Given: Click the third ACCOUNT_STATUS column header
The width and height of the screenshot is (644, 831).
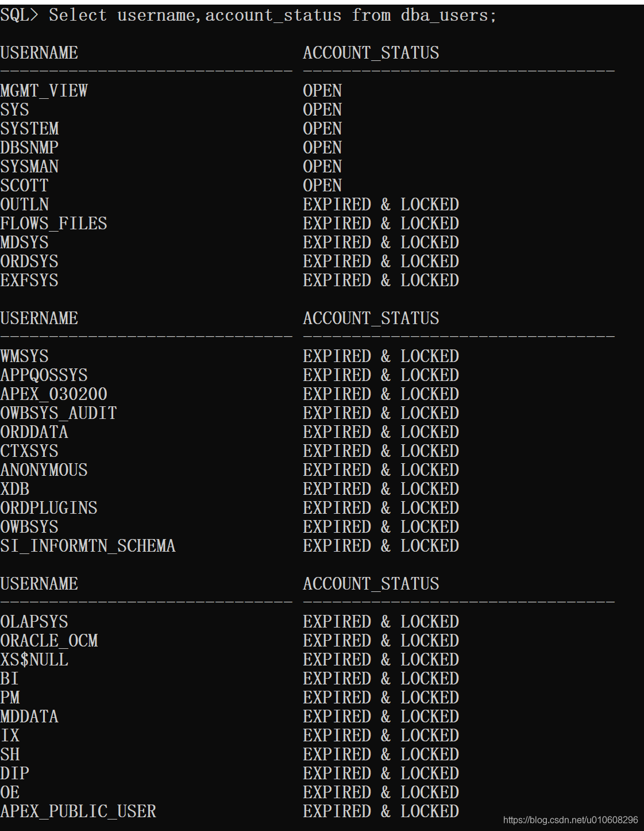Looking at the screenshot, I should pyautogui.click(x=371, y=584).
